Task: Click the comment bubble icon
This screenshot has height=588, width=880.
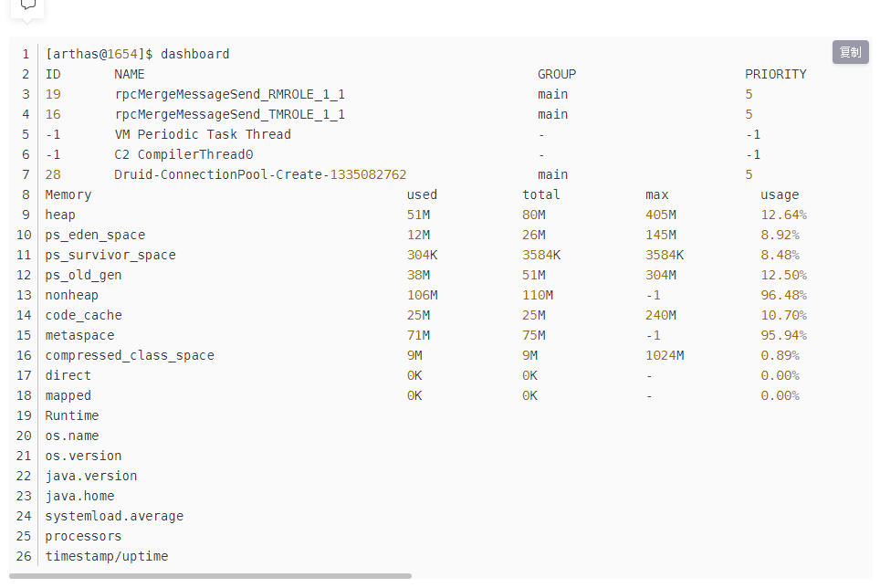Action: 27,5
